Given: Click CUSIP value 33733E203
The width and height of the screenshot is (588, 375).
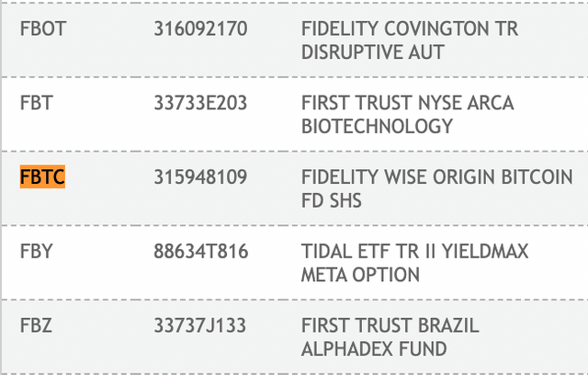Looking at the screenshot, I should click(x=200, y=103).
